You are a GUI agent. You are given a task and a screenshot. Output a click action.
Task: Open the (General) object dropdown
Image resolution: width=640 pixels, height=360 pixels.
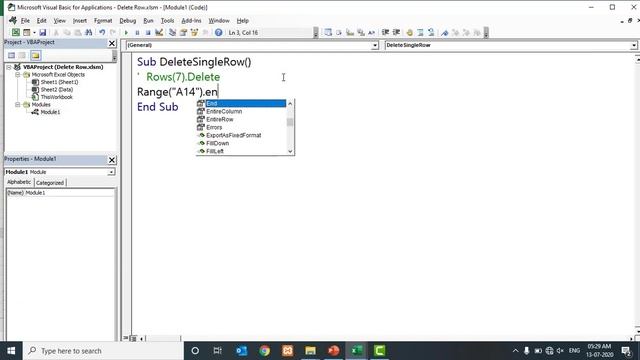point(375,45)
